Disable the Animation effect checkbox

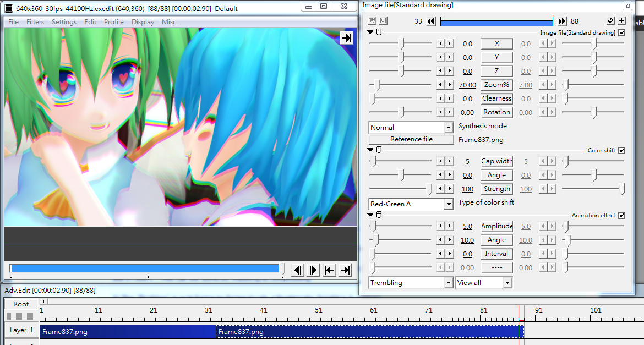622,215
